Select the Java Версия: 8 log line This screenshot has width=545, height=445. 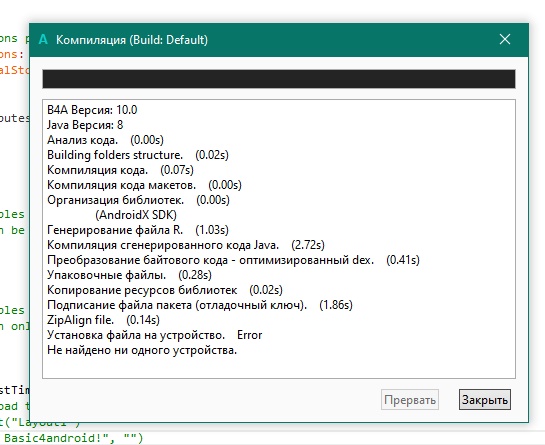[x=85, y=125]
